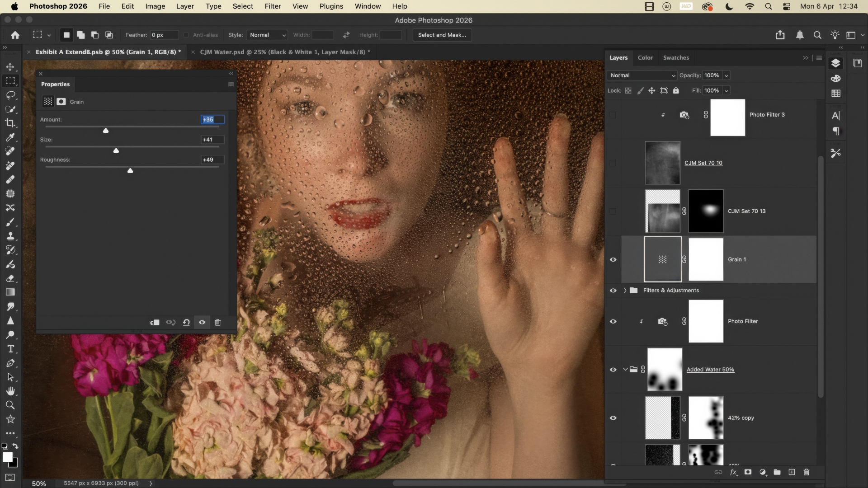Reset grain adjustment to defaults
Image resolution: width=868 pixels, height=488 pixels.
point(186,322)
